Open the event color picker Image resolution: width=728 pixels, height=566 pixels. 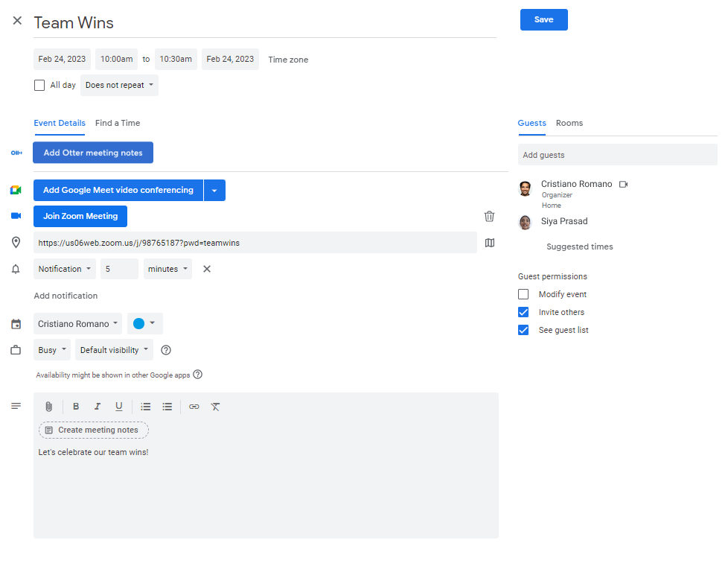(144, 322)
